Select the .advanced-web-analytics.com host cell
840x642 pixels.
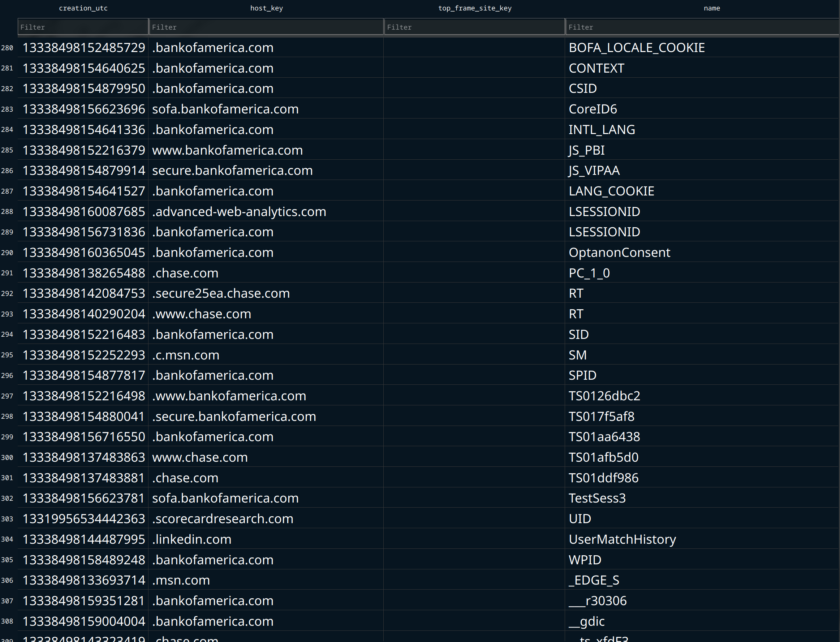(x=239, y=211)
